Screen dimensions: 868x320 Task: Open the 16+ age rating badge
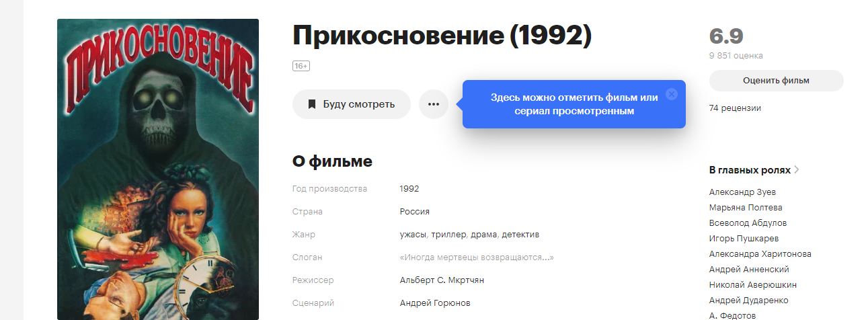(x=301, y=66)
